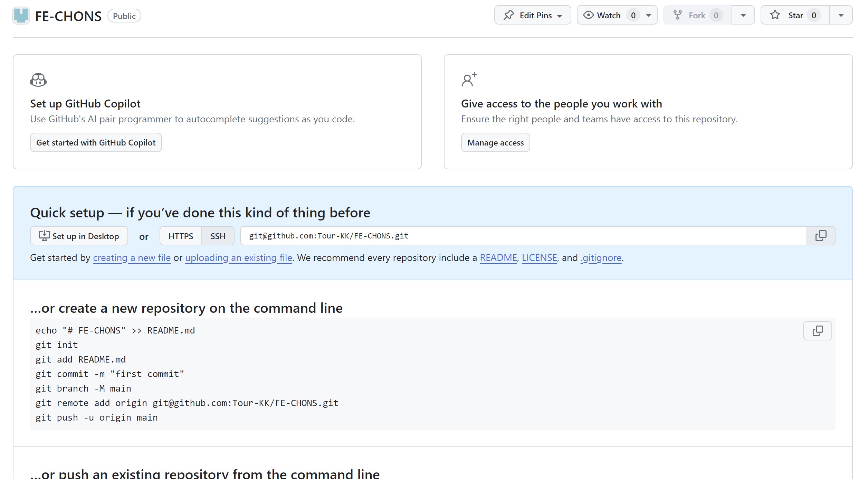Follow the LICENSE link
This screenshot has height=479, width=868.
point(539,258)
